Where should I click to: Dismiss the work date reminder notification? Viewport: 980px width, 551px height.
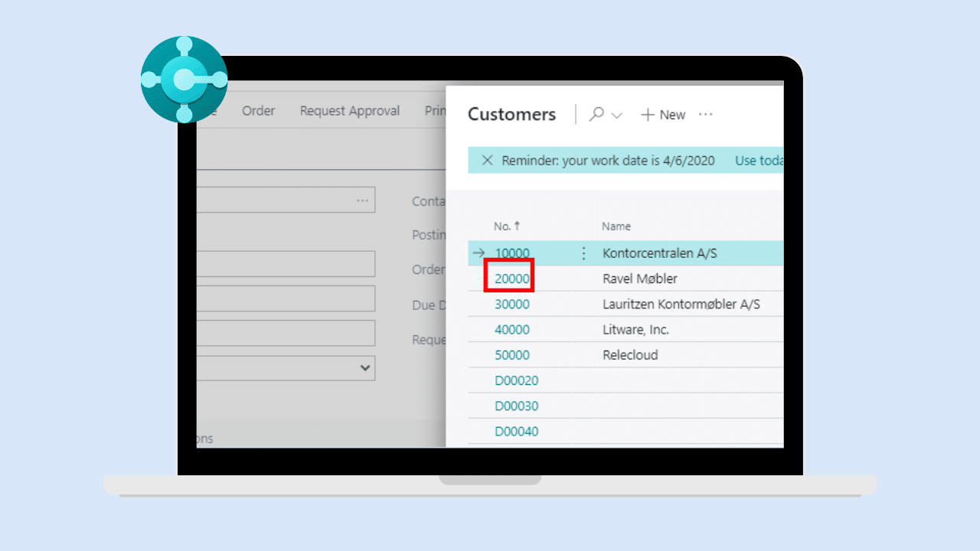tap(487, 161)
